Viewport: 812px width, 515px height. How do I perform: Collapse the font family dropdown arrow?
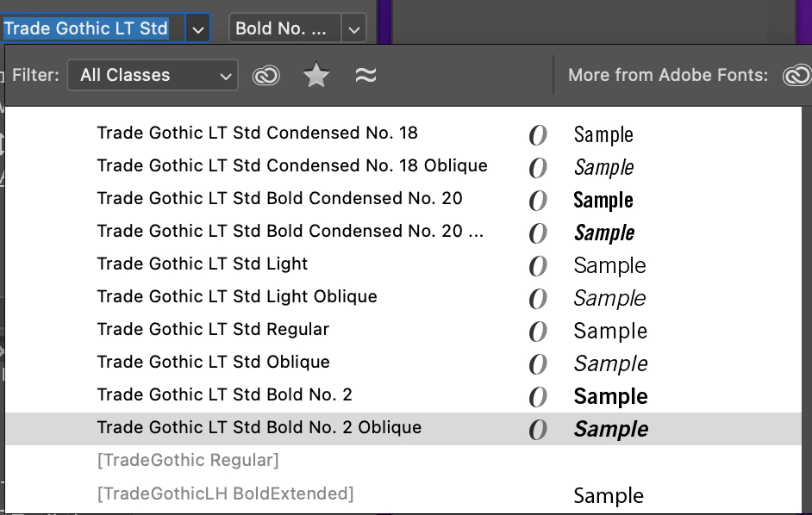pos(198,29)
